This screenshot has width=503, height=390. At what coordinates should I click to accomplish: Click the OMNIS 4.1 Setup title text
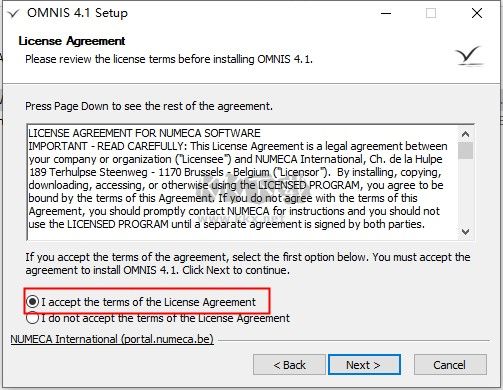pyautogui.click(x=77, y=13)
